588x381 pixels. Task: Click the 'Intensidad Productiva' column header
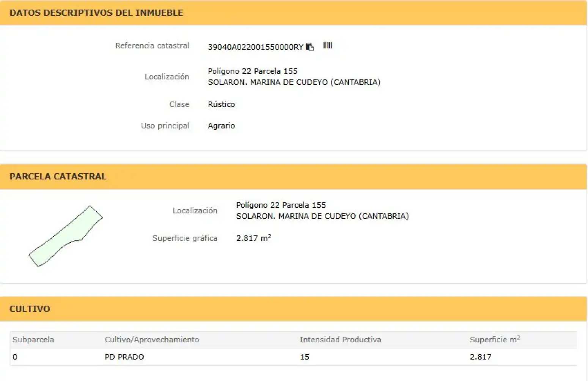pos(340,340)
